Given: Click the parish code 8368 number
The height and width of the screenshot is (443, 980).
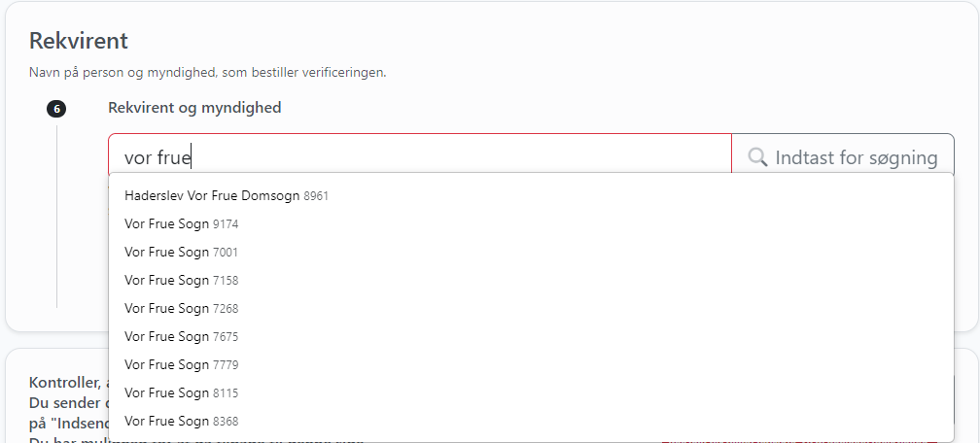Looking at the screenshot, I should point(226,421).
